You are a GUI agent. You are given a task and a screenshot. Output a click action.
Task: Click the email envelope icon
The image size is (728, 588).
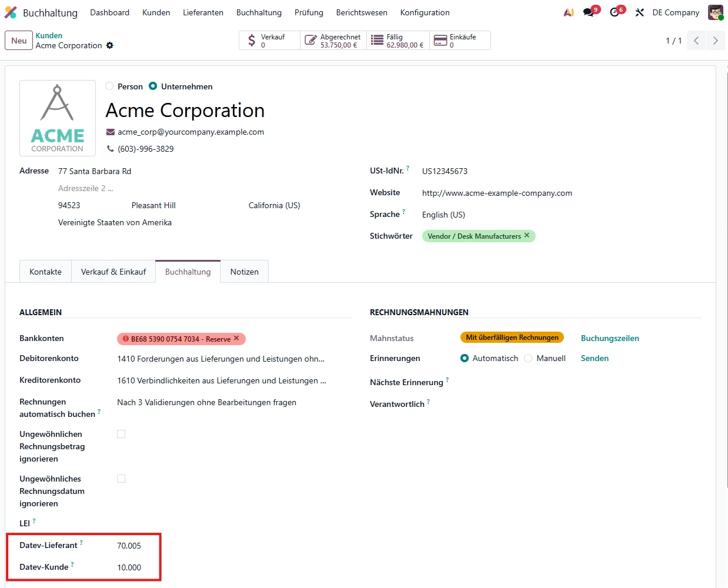click(x=110, y=132)
